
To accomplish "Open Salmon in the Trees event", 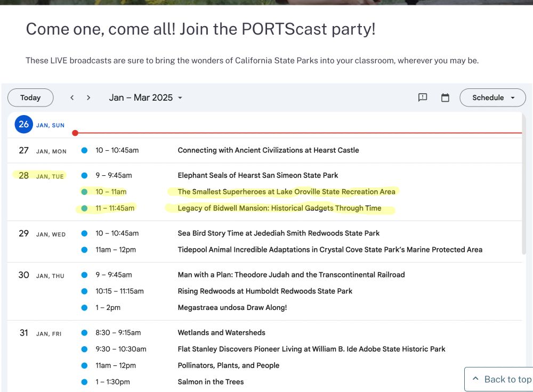I will pos(211,382).
